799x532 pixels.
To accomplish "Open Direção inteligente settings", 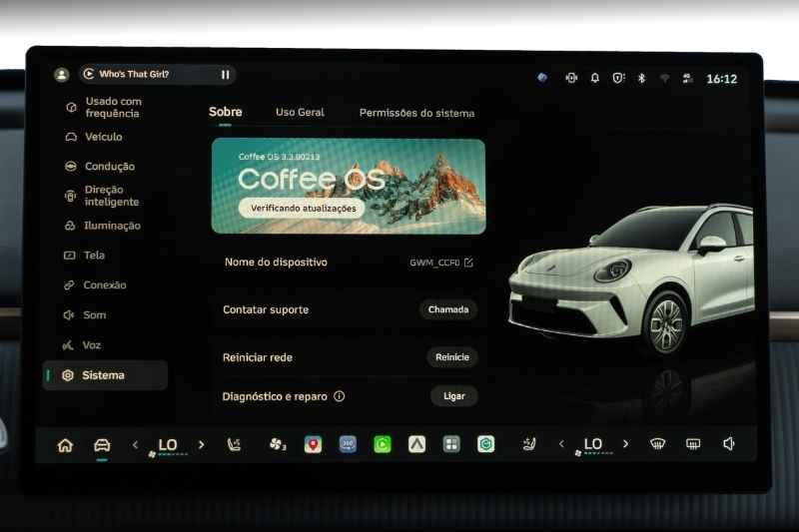I will (102, 196).
